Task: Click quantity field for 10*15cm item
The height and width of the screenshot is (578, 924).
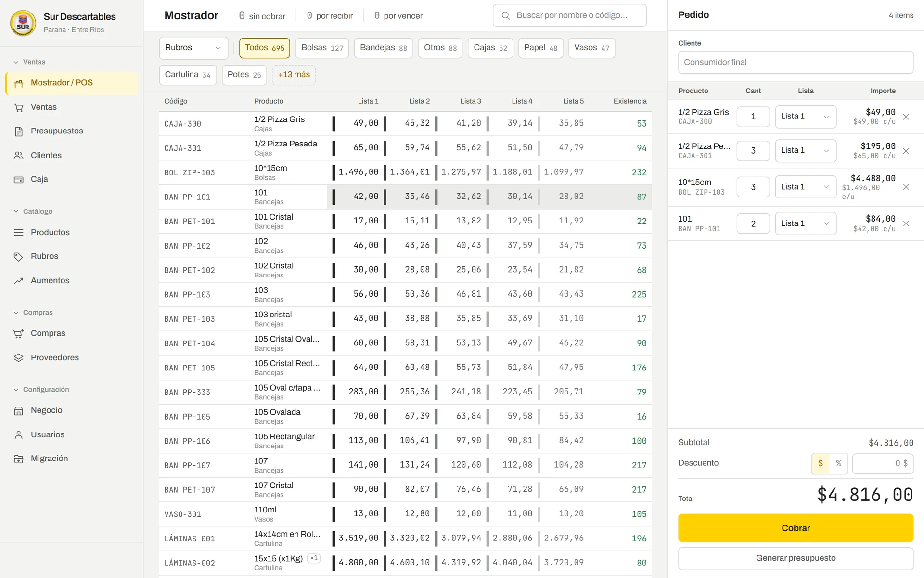Action: pos(753,187)
